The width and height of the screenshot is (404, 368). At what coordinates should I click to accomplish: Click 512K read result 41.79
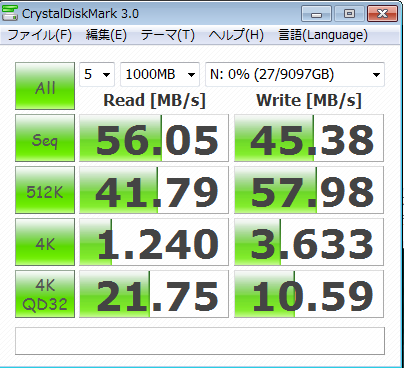click(x=154, y=190)
